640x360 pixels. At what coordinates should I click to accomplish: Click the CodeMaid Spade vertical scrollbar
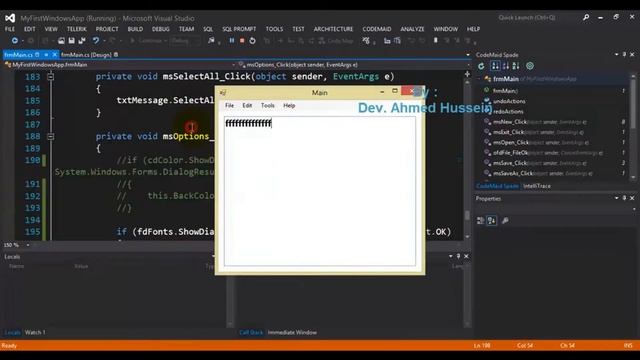633,127
